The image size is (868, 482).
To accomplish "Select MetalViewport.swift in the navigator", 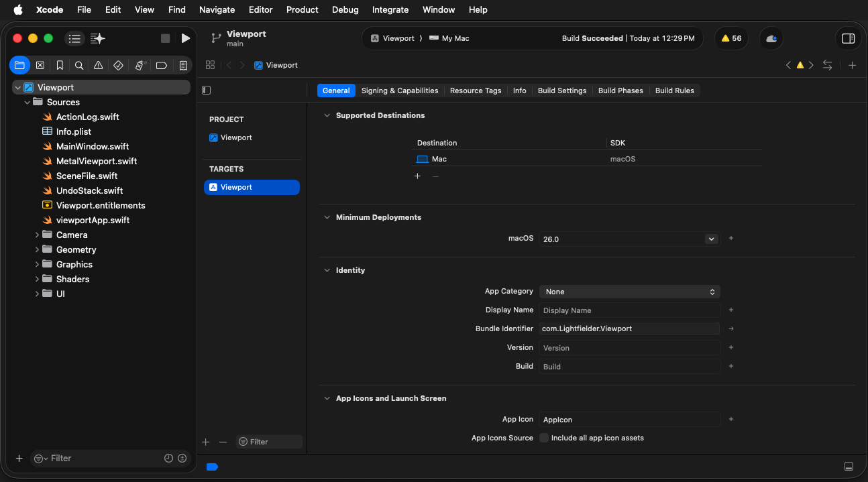I will [97, 161].
